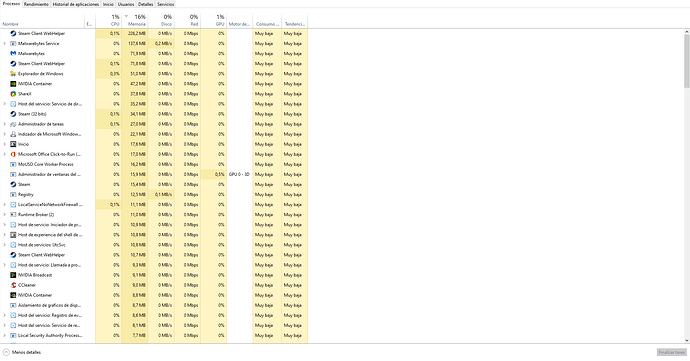Screen dimensions: 690x361
Task: Click the NVIDIA Container icon using 47,2 MB
Action: (13, 84)
